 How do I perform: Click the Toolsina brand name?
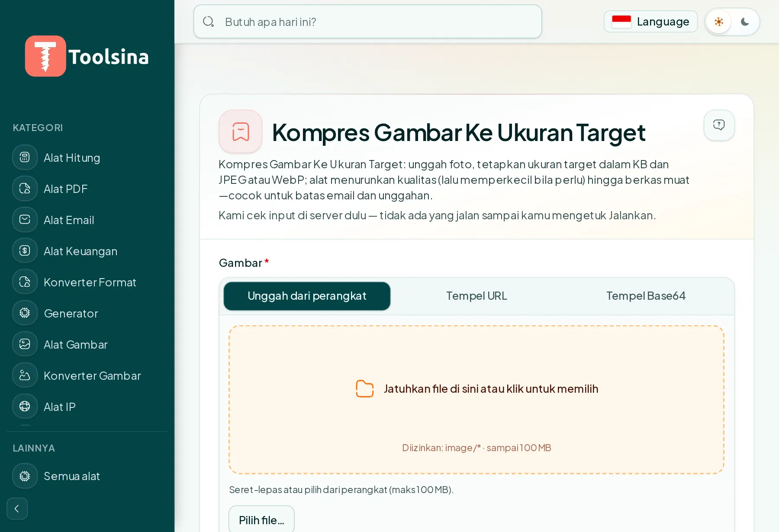coord(109,57)
